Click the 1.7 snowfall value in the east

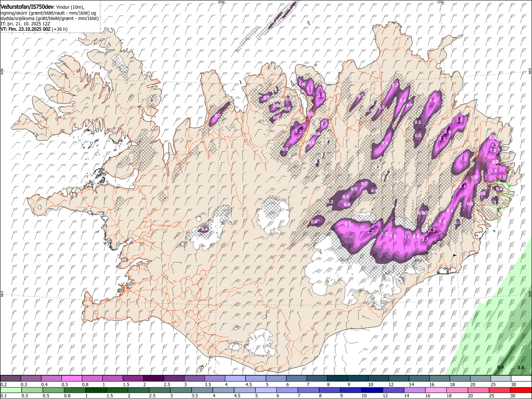point(495,145)
